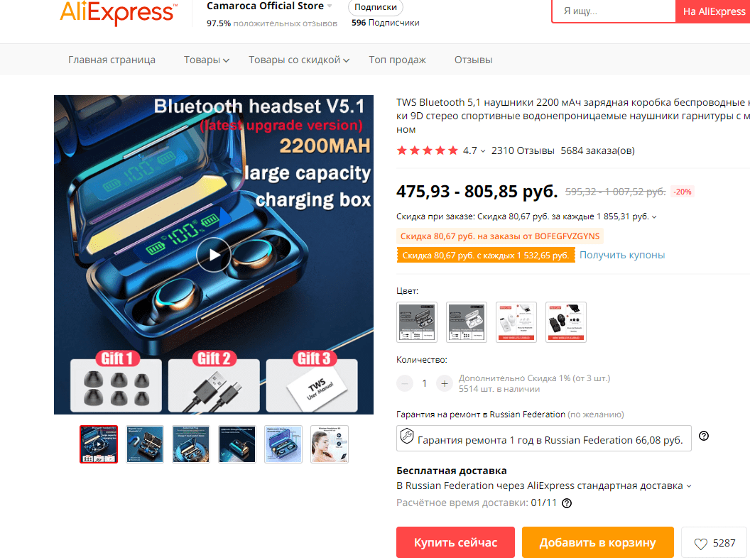This screenshot has height=560, width=750.
Task: Click Получить купоны link
Action: [x=622, y=255]
